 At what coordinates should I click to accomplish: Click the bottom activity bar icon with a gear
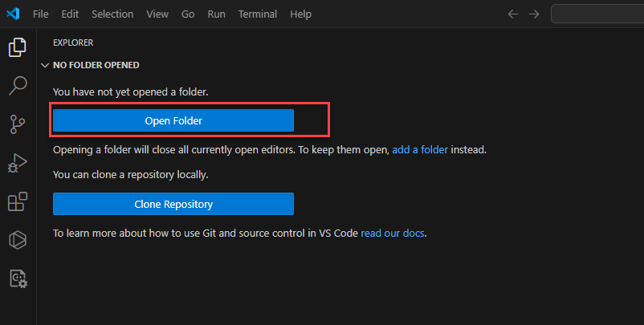tap(17, 278)
